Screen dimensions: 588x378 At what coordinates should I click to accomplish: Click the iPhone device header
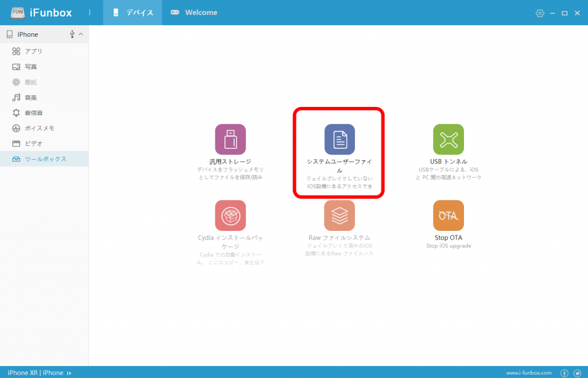click(x=44, y=34)
